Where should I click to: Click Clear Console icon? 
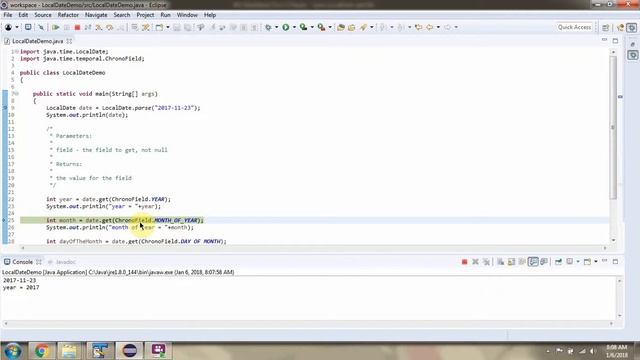[500, 262]
